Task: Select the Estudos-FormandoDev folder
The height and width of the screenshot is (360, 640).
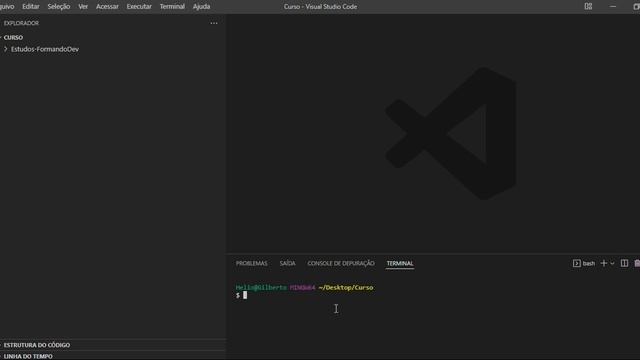Action: [x=44, y=49]
